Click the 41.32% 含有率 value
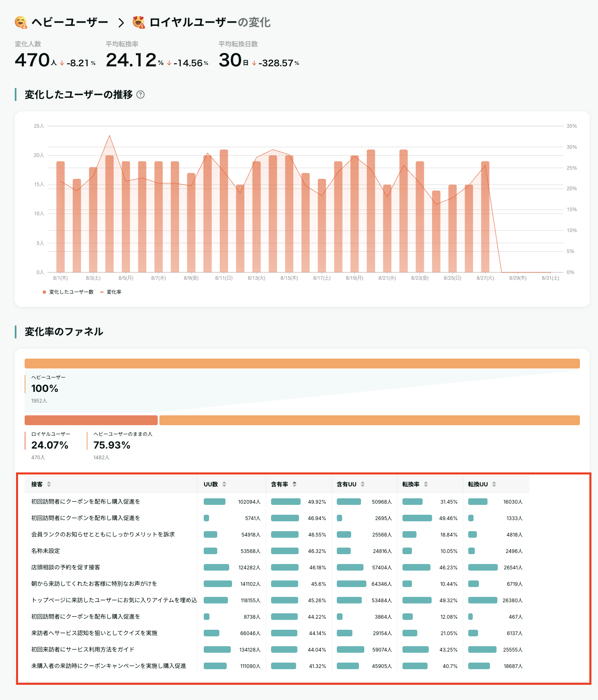The height and width of the screenshot is (700, 598). click(x=317, y=666)
